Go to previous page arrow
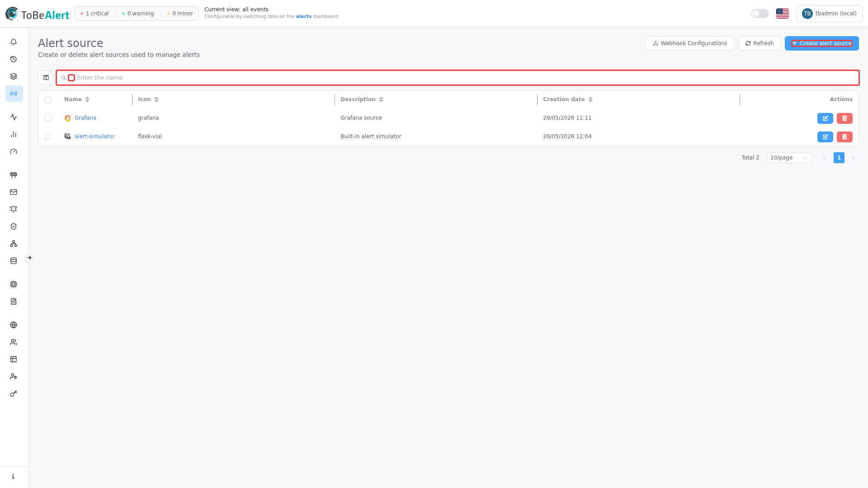 [x=825, y=158]
